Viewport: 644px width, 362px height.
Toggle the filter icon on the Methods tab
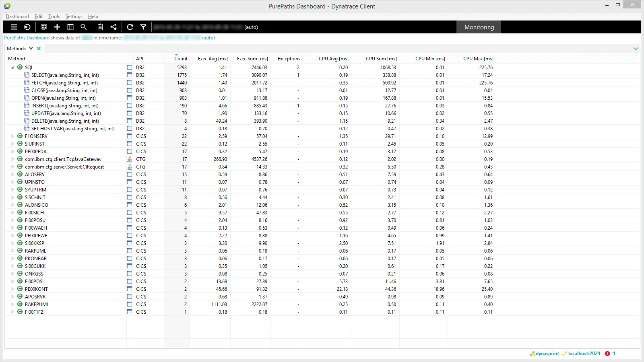[x=31, y=48]
